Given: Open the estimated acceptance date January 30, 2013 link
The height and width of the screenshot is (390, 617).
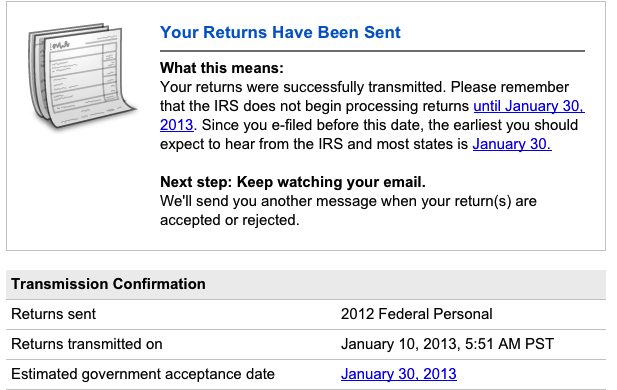Looking at the screenshot, I should pyautogui.click(x=399, y=374).
